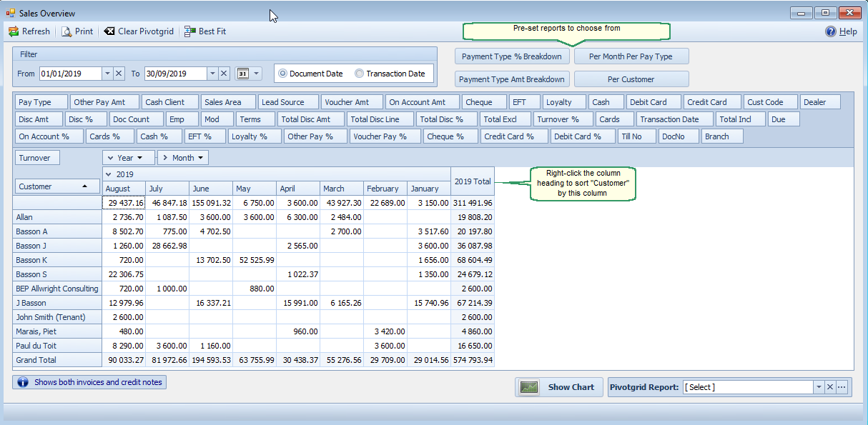Viewport: 868px width, 425px height.
Task: Click the Clear Pivotgrid toolbar icon
Action: pyautogui.click(x=109, y=31)
